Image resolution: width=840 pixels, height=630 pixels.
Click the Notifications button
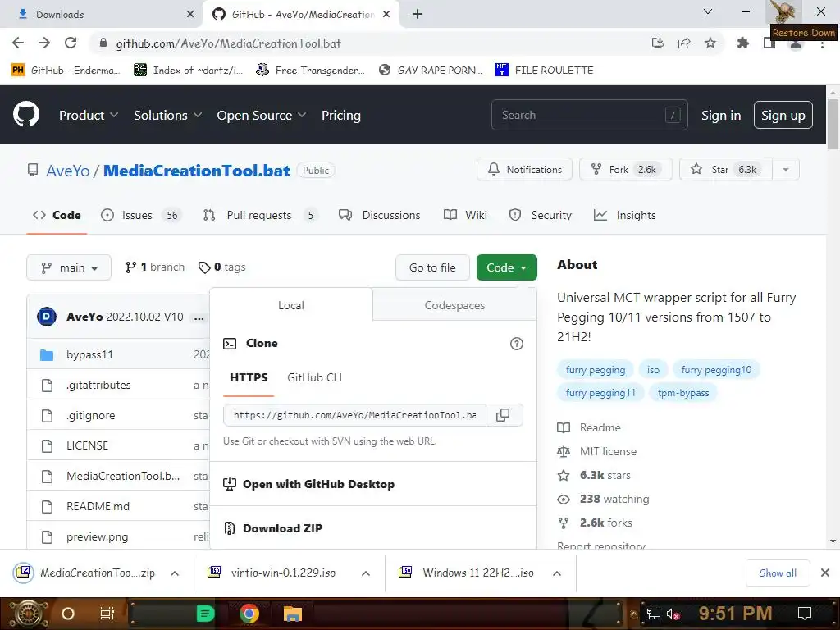(524, 170)
